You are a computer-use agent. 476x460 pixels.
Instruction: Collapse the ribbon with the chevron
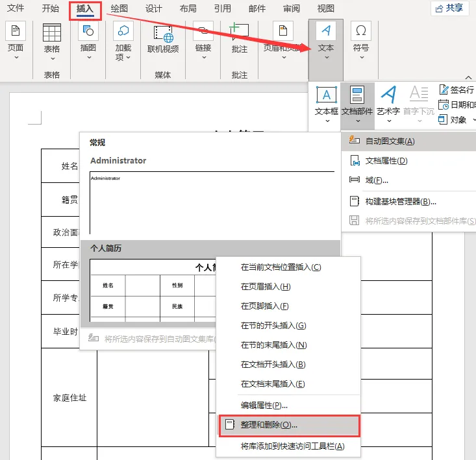click(468, 78)
